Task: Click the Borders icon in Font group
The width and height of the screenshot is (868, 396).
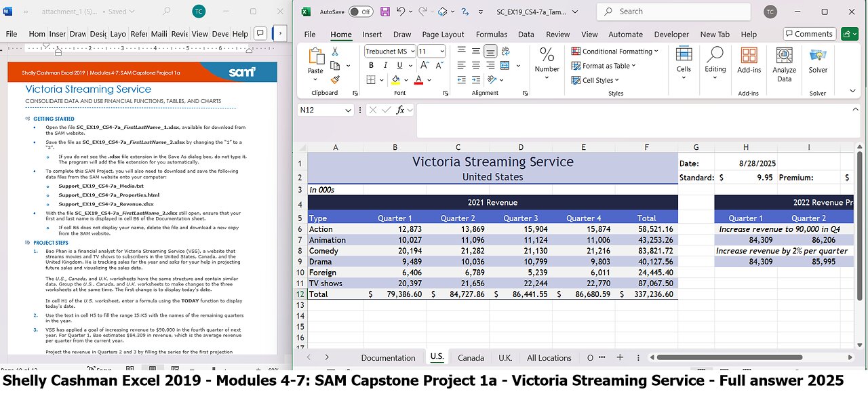Action: [x=371, y=80]
